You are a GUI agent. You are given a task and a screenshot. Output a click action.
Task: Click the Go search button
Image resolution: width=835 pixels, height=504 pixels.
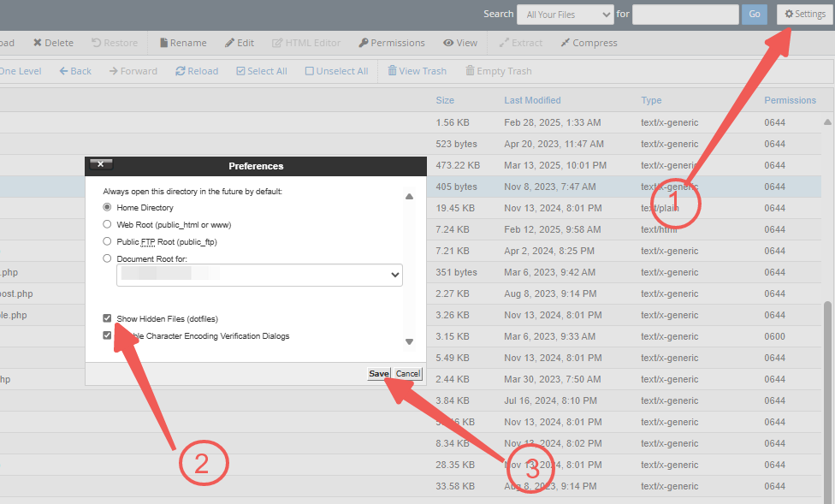[754, 15]
